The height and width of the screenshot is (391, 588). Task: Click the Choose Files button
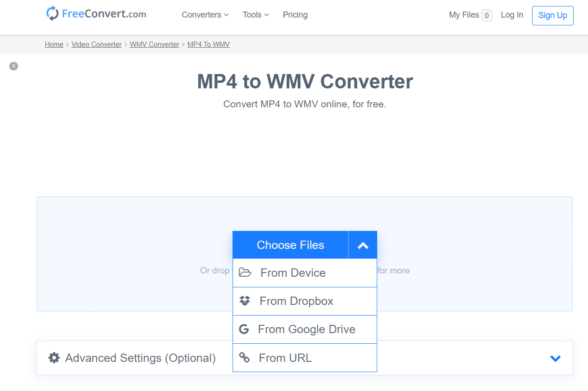(290, 245)
